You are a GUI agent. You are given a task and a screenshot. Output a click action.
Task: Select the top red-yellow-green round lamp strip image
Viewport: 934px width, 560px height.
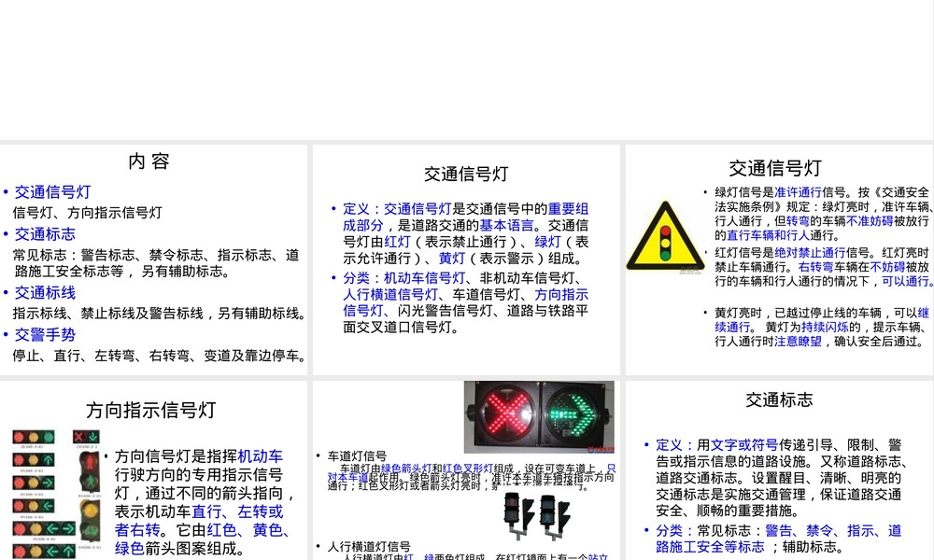pyautogui.click(x=34, y=438)
